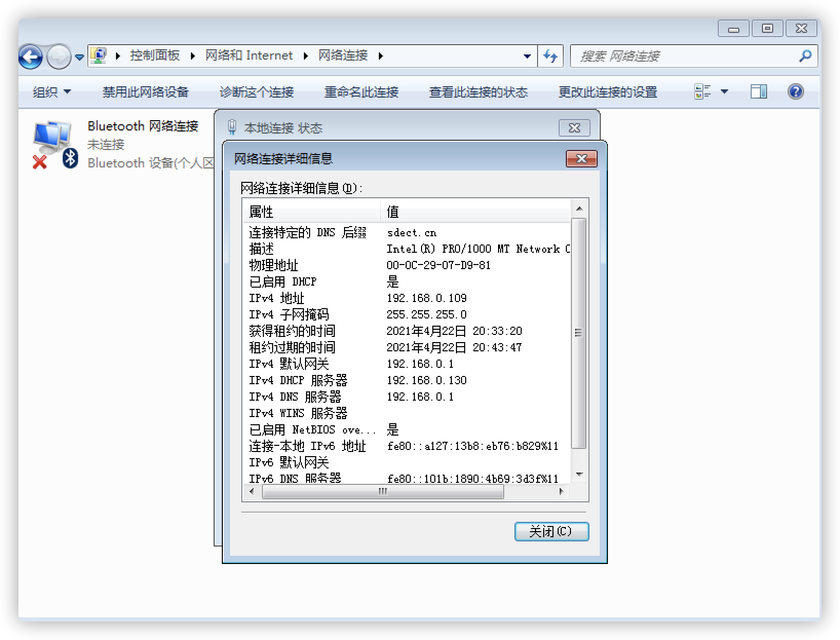Select the 物理地址 property row
This screenshot has width=840, height=640.
pyautogui.click(x=407, y=266)
